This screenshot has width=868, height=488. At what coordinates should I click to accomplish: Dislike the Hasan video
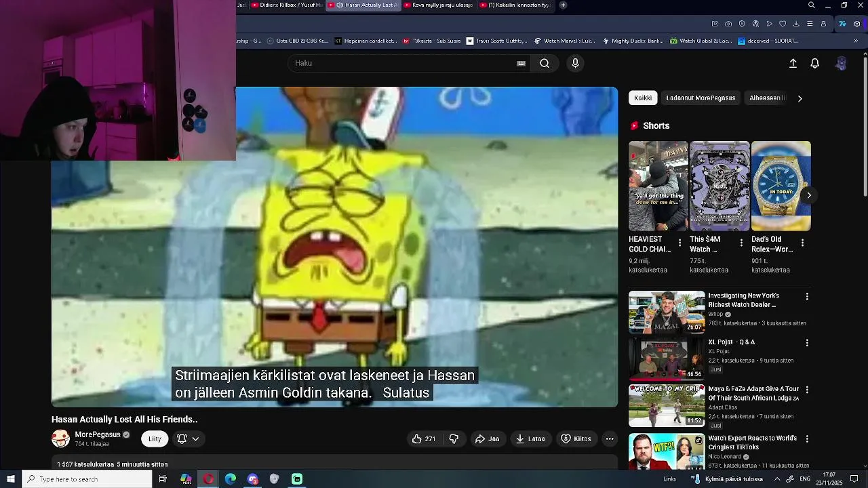[454, 439]
